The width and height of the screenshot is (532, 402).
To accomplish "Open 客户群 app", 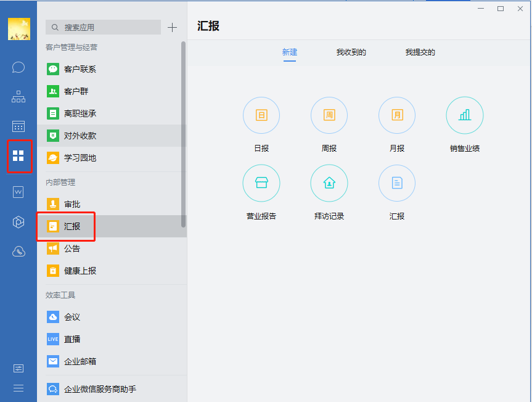I will [112, 91].
